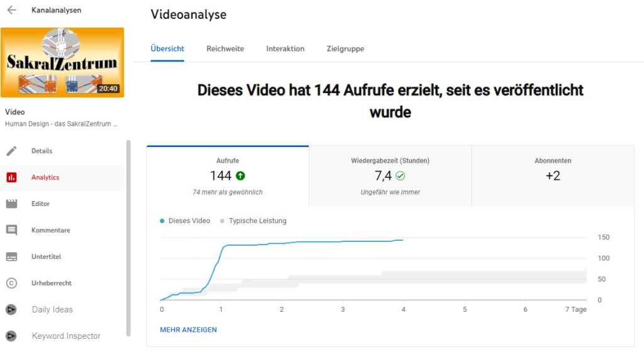The width and height of the screenshot is (644, 352).
Task: Go to the Zielgruppe tab
Action: (345, 48)
